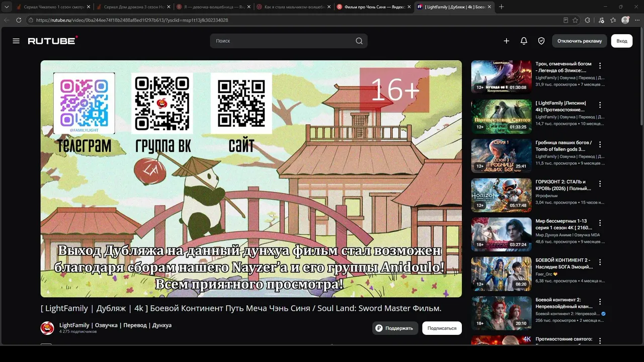Open options for 'Мир бессмертных 1-13' video

(600, 223)
